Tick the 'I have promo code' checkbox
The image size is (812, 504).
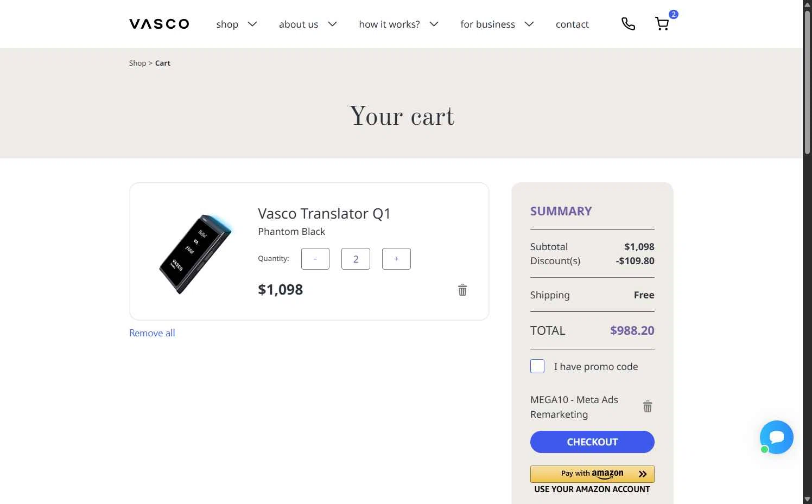tap(537, 366)
